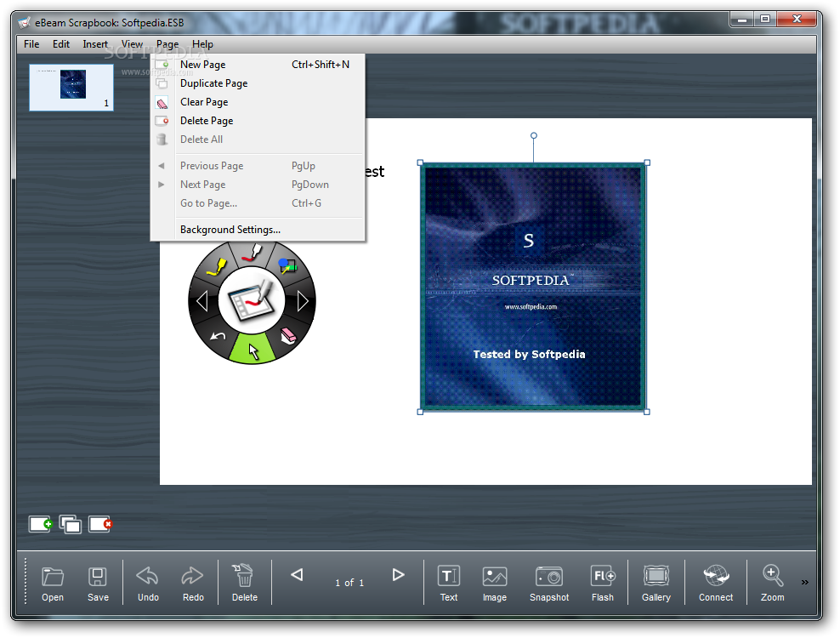Open the View menu
This screenshot has height=638, width=840.
point(132,44)
